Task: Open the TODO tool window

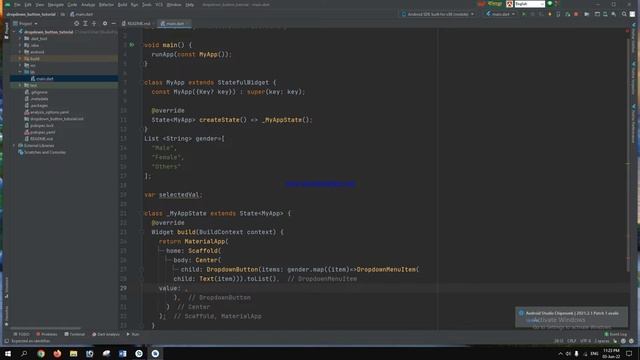Action: tap(22, 334)
